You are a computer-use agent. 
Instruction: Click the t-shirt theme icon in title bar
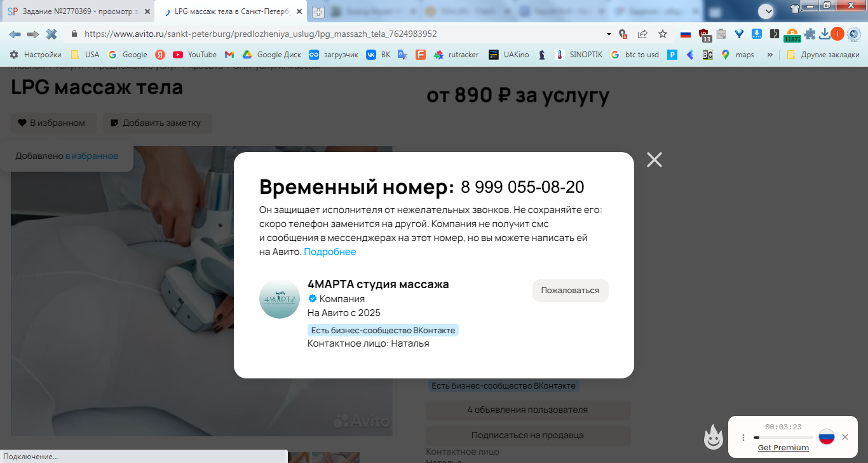tap(794, 9)
